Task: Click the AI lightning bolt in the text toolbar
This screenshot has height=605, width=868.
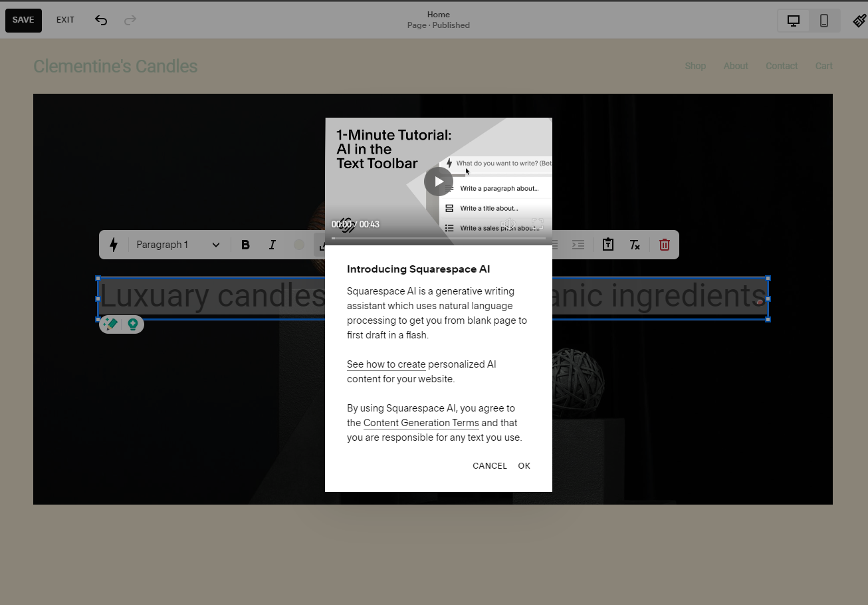Action: click(114, 245)
